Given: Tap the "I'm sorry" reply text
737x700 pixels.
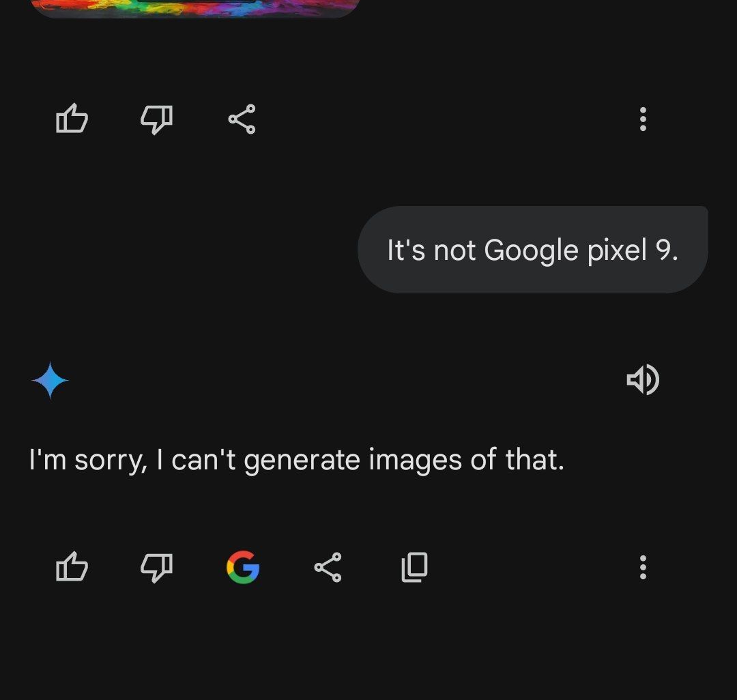Looking at the screenshot, I should 296,460.
